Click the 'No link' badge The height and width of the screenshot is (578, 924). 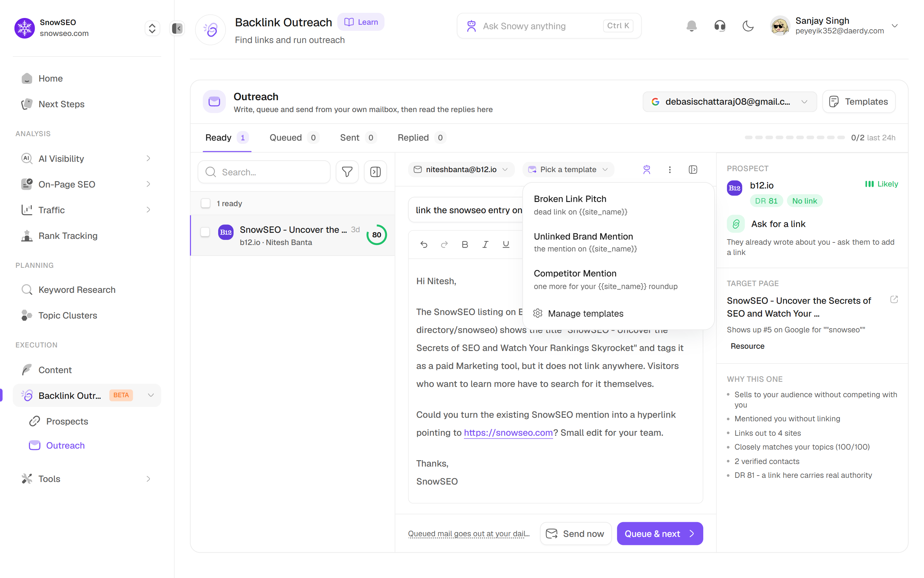(x=805, y=201)
